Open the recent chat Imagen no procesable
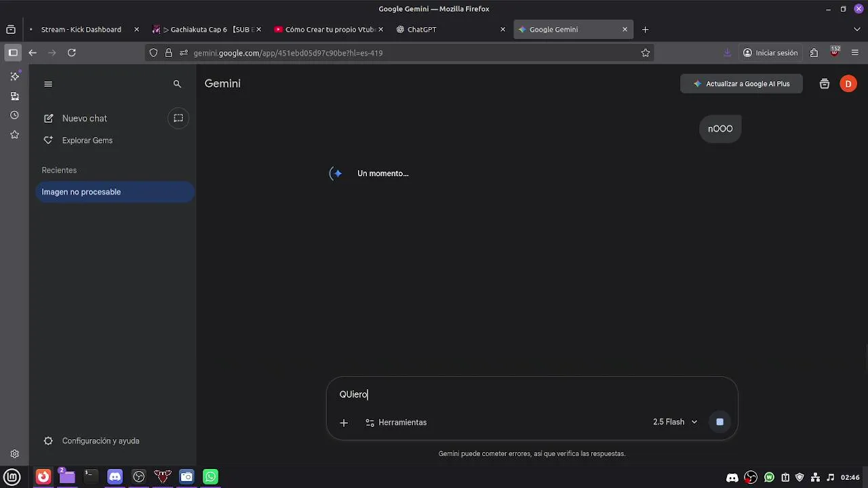Screen dimensions: 868x488 [x=115, y=192]
